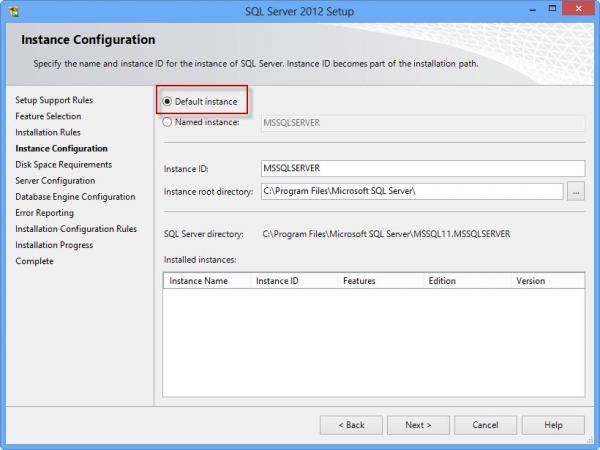Open the Help button
Screen dimensions: 600x450
click(x=553, y=425)
